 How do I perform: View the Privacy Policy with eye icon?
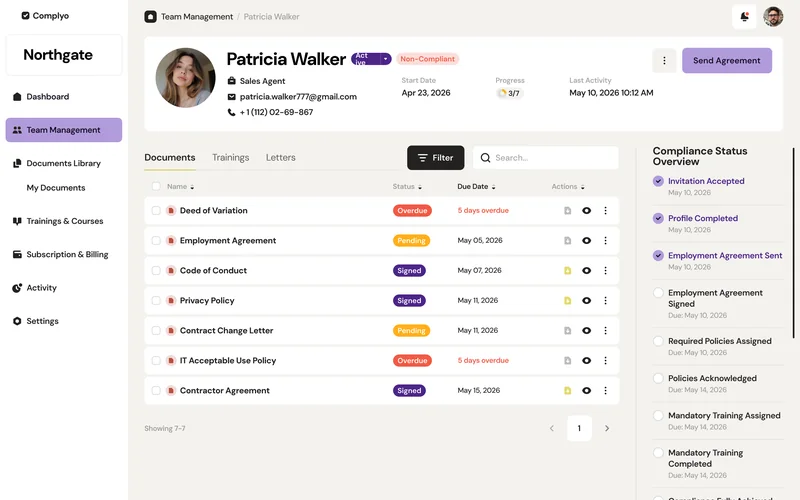coord(587,301)
